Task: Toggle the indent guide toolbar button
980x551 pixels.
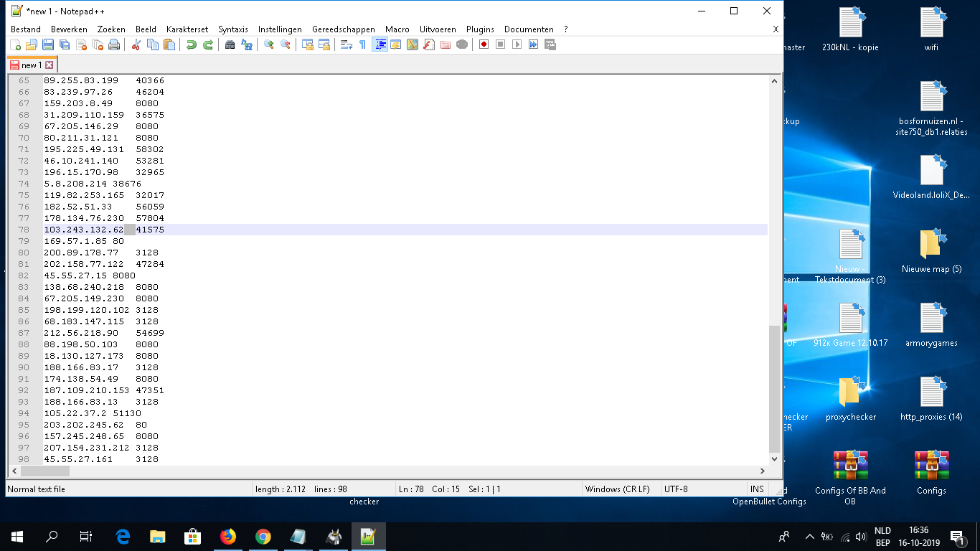Action: (380, 44)
